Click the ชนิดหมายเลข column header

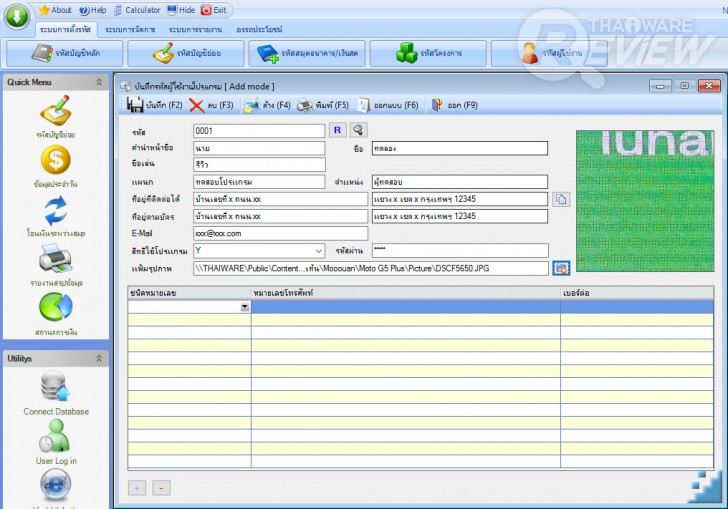coord(189,293)
